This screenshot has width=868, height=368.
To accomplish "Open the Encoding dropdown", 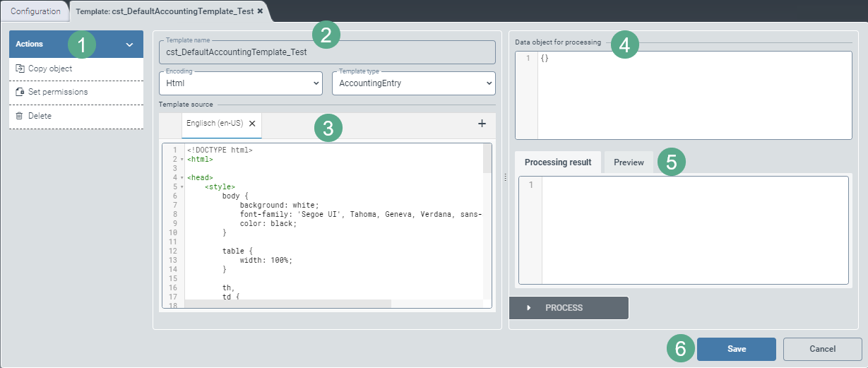I will (x=240, y=83).
